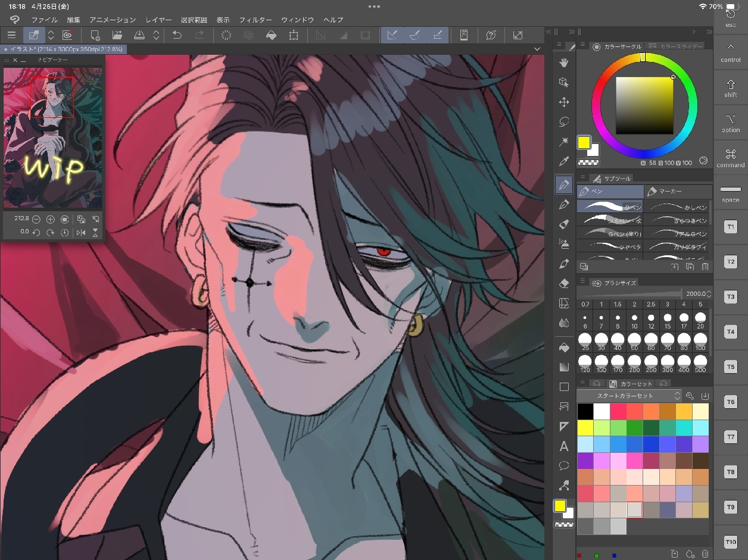This screenshot has width=748, height=560.
Task: Adjust the brush size value stepper
Action: (x=709, y=294)
